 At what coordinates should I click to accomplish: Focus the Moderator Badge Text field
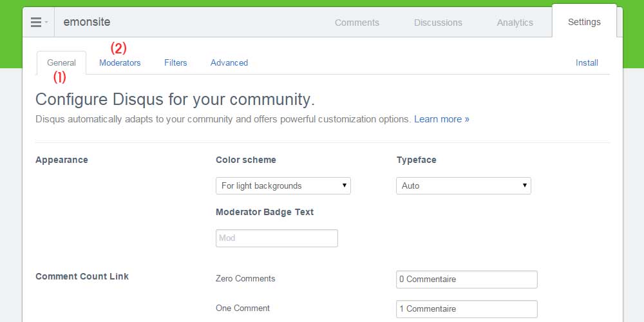277,238
